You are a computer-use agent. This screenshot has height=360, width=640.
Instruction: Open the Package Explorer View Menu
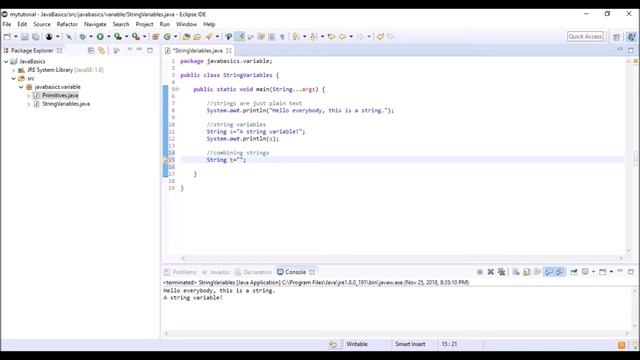129,50
